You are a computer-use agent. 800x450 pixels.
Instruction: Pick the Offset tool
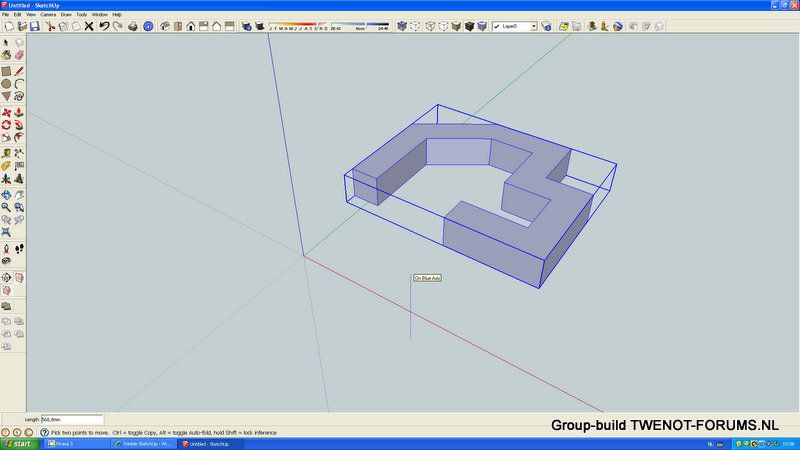(19, 137)
